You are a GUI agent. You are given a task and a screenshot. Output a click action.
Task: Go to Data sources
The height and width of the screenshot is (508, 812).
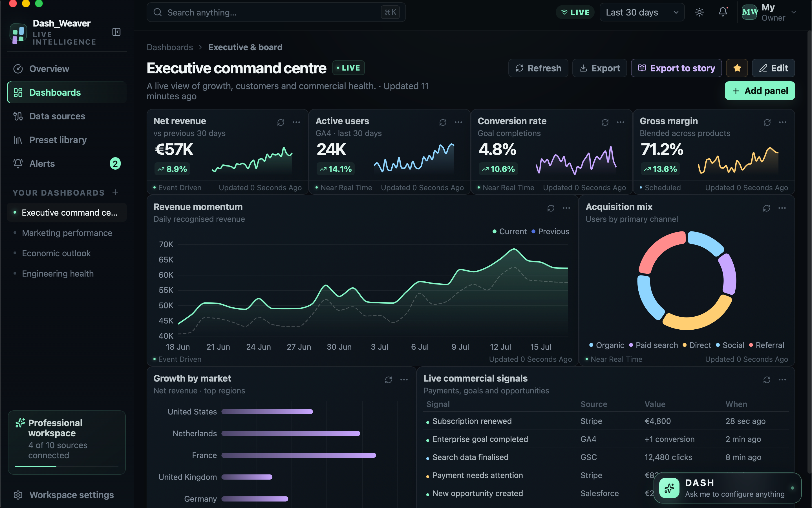pos(67,116)
